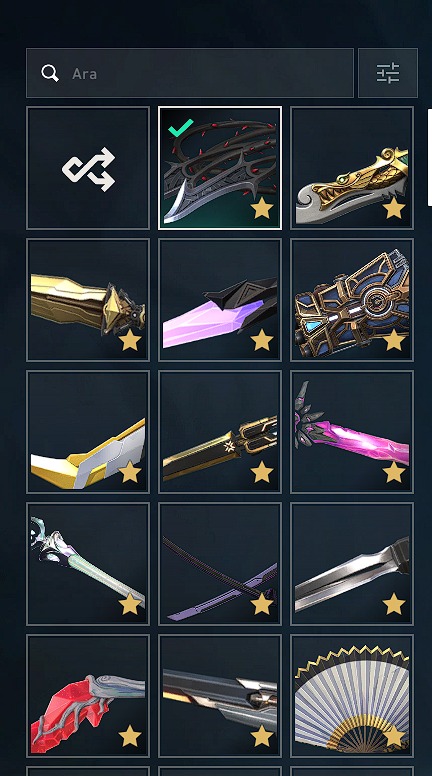Viewport: 432px width, 776px height.
Task: Click the Ara search field
Action: click(190, 73)
